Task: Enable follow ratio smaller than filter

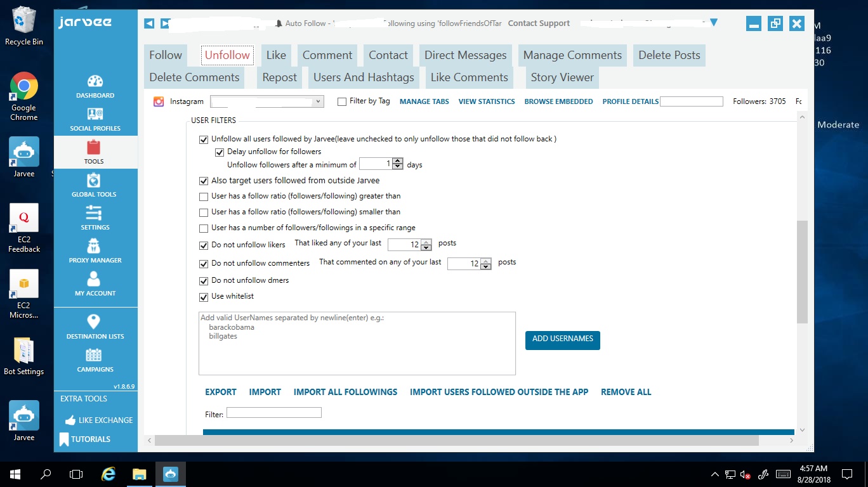Action: point(204,213)
